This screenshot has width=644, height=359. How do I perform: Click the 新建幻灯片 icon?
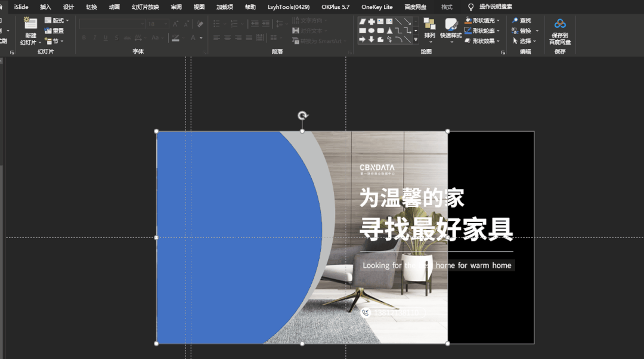(30, 23)
